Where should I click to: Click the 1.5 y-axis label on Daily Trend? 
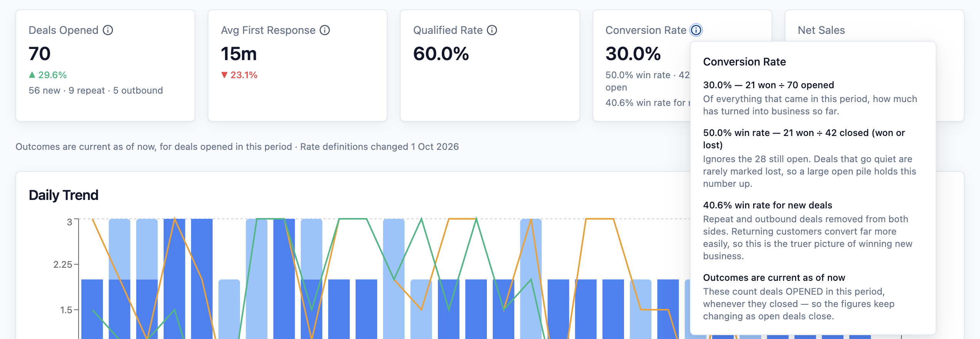tap(66, 310)
